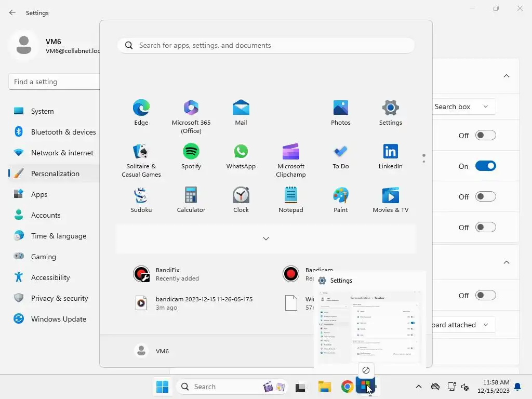532x399 pixels.
Task: Open the Calculator app
Action: coord(191,200)
